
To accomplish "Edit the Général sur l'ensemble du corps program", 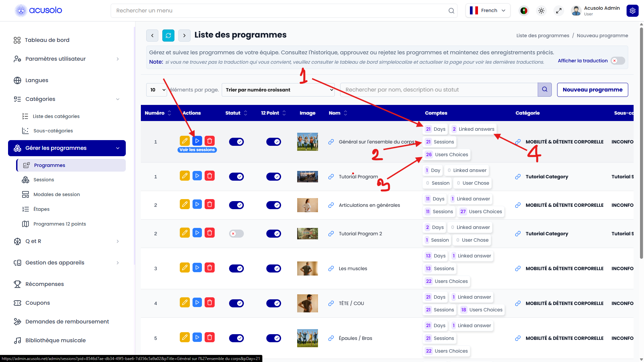I will point(185,141).
